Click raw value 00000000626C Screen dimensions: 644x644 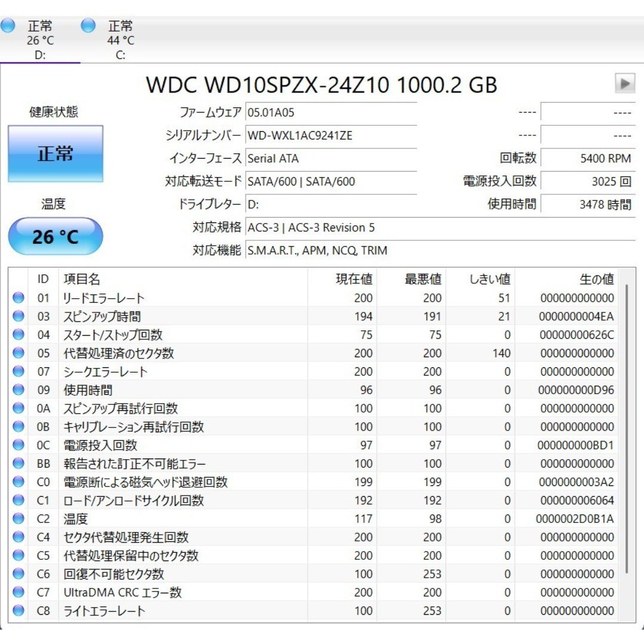pyautogui.click(x=577, y=335)
